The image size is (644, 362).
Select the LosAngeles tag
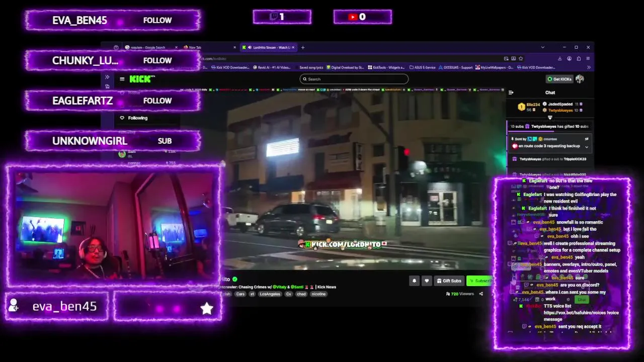click(x=270, y=294)
